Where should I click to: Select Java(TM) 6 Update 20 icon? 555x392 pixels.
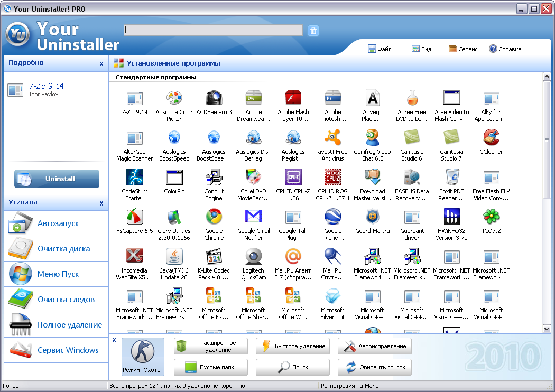pos(174,256)
